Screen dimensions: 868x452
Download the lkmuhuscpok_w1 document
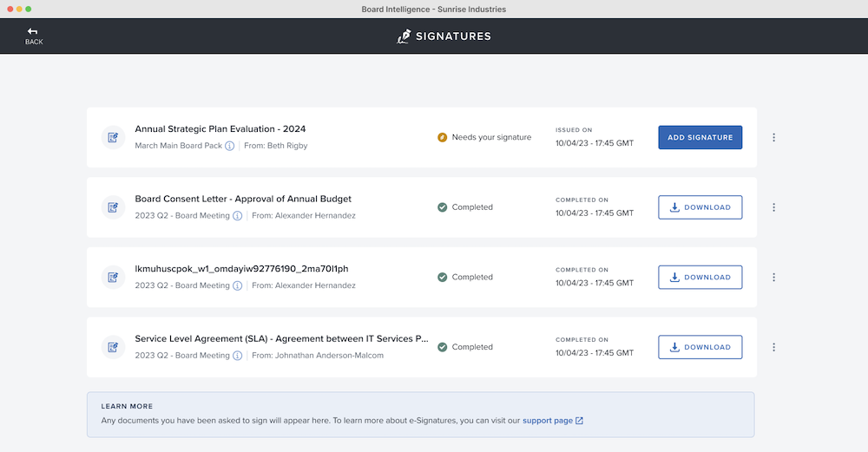[x=700, y=277]
